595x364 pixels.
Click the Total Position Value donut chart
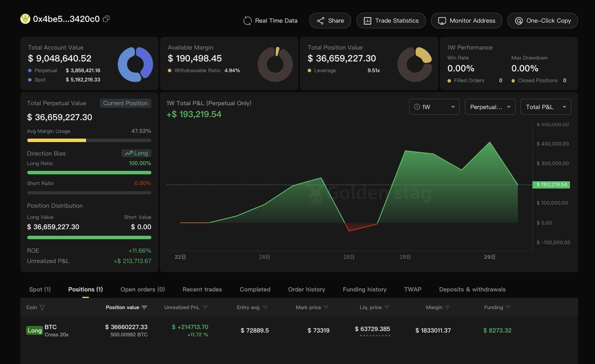coord(415,64)
